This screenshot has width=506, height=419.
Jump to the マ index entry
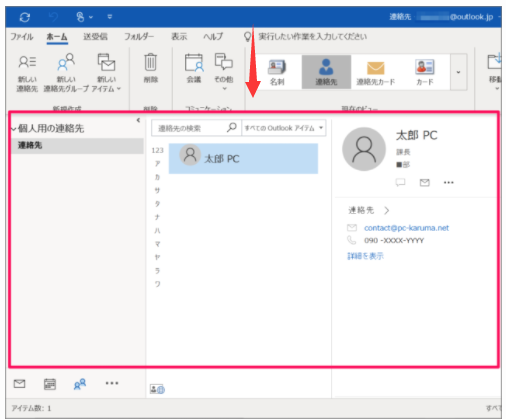point(157,244)
